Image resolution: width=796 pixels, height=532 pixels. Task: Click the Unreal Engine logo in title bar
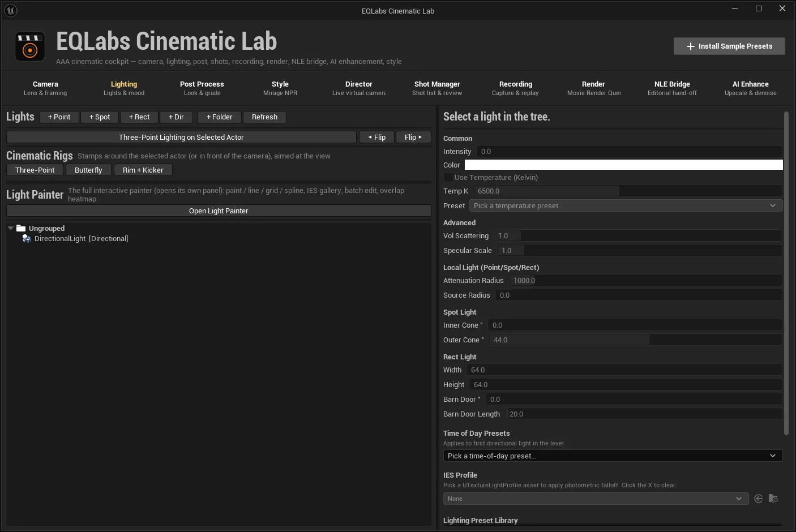(x=10, y=10)
